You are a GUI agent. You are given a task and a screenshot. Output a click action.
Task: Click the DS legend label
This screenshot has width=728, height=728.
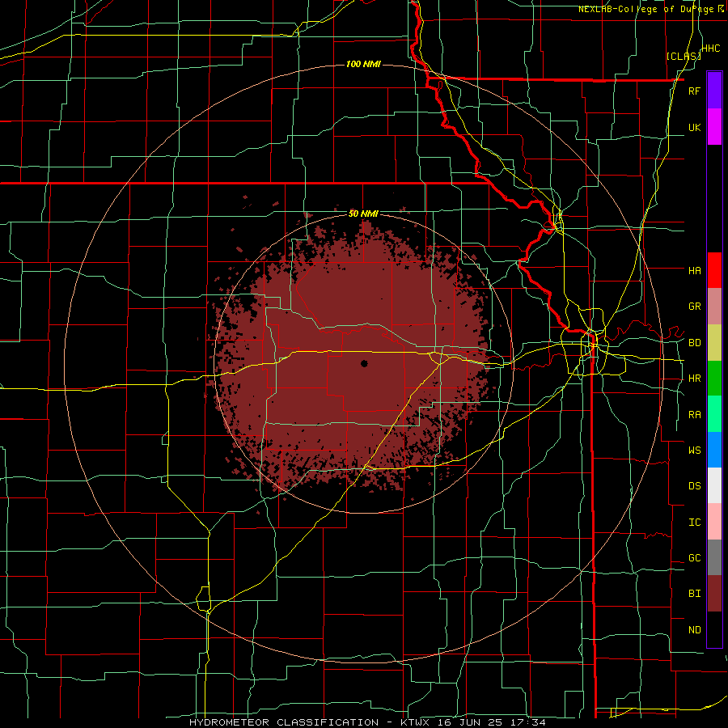(x=694, y=486)
